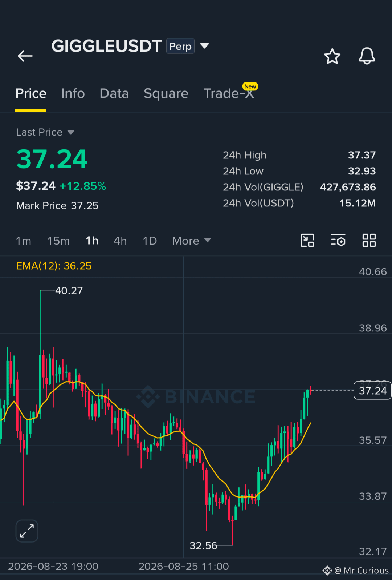Open the Trade-X tab
This screenshot has width=392, height=580.
(229, 94)
